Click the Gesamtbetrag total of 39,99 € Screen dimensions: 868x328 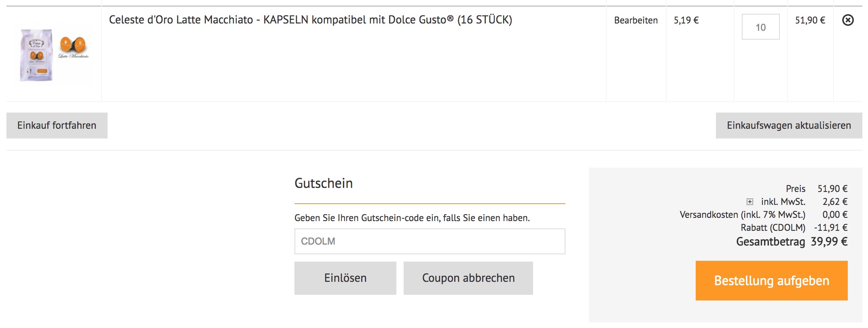[x=829, y=242]
